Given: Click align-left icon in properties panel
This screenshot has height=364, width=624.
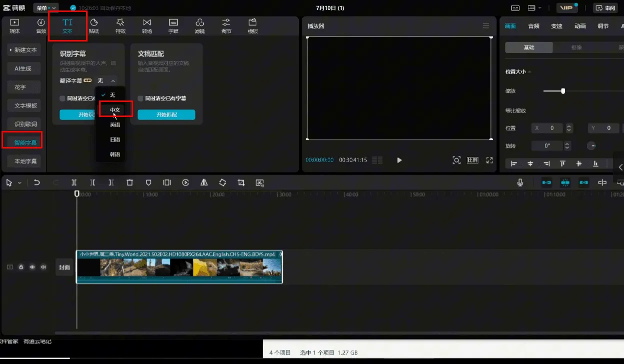Looking at the screenshot, I should 514,163.
